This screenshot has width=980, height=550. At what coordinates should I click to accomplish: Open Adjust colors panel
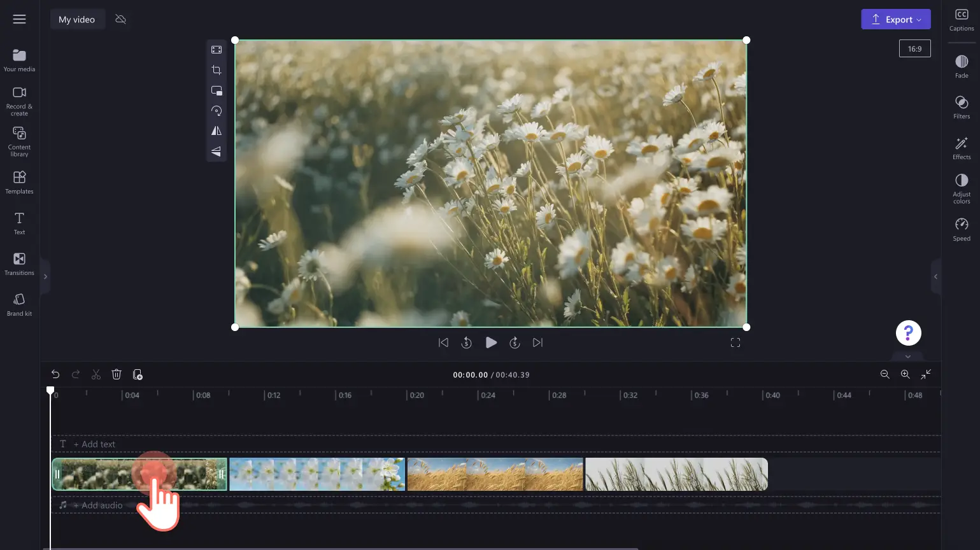pos(962,189)
